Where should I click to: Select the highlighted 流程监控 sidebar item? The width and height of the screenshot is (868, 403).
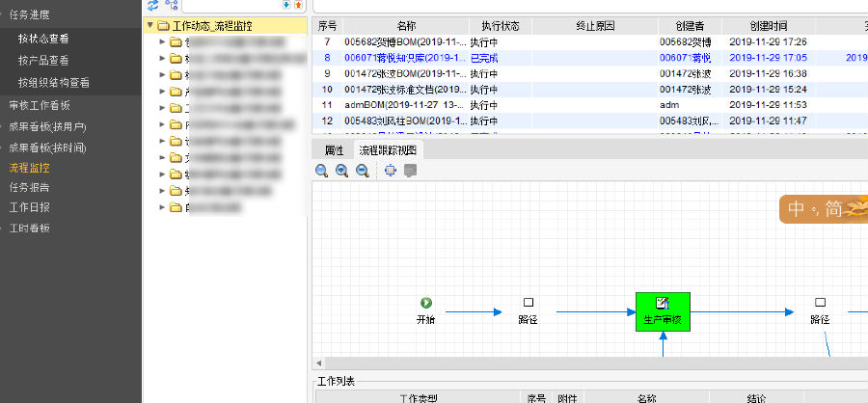pos(29,168)
